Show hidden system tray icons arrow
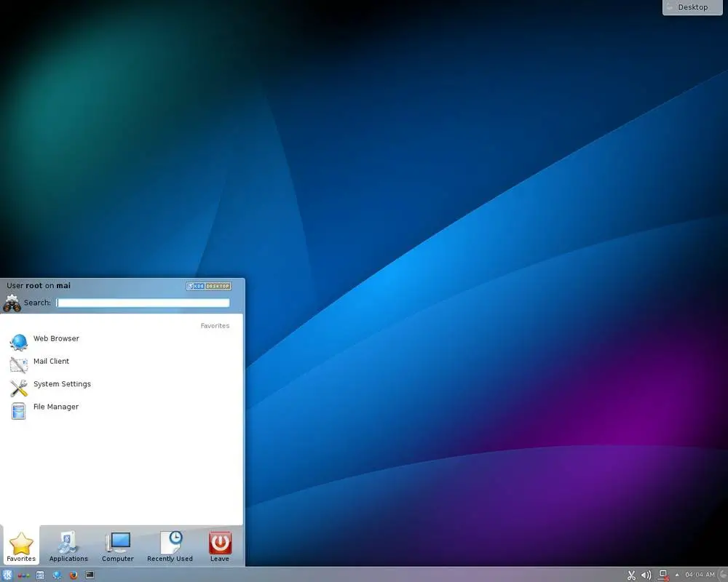Viewport: 728px width, 582px height. (677, 575)
